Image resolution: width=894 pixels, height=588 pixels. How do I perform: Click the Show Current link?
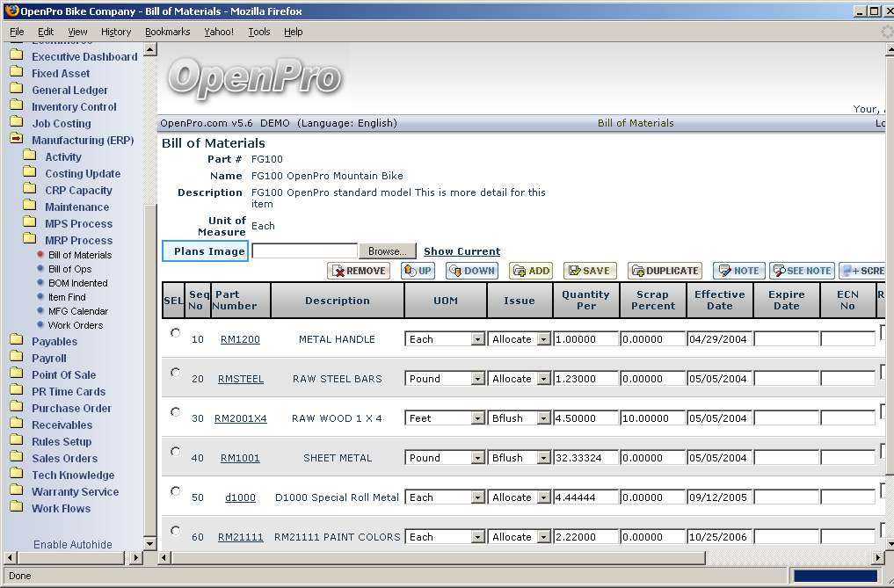click(462, 251)
